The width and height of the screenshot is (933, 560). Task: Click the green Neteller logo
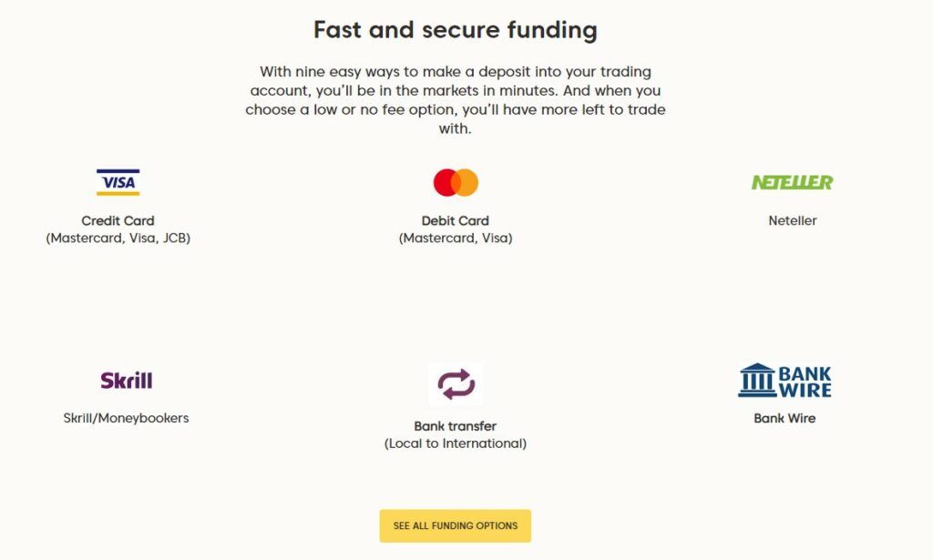pos(792,182)
